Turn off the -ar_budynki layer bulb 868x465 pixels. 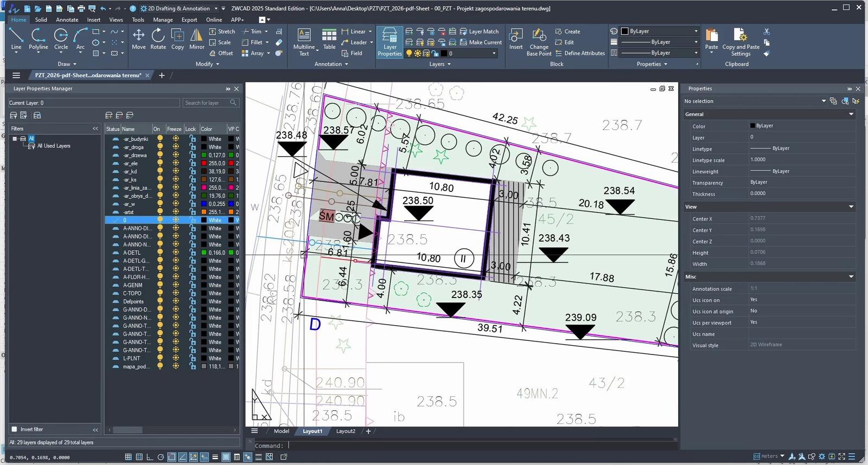pyautogui.click(x=160, y=139)
